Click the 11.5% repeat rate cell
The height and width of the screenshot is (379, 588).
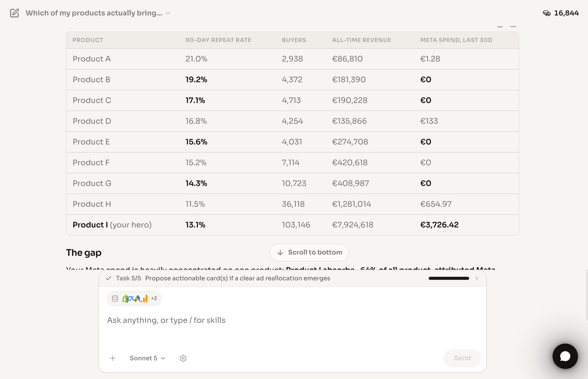pyautogui.click(x=195, y=204)
